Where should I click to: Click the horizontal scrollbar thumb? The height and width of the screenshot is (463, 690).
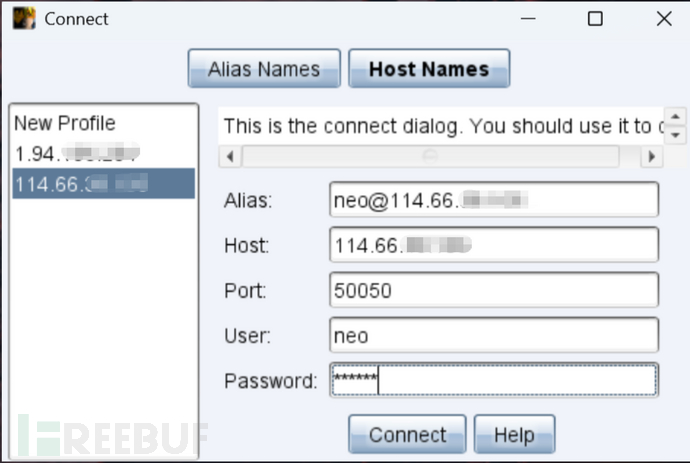(x=431, y=157)
